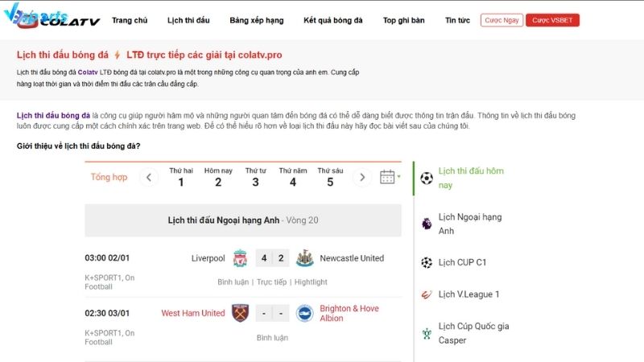Go to next days with right chevron
Viewport: 644px width, 362px height.
point(361,177)
